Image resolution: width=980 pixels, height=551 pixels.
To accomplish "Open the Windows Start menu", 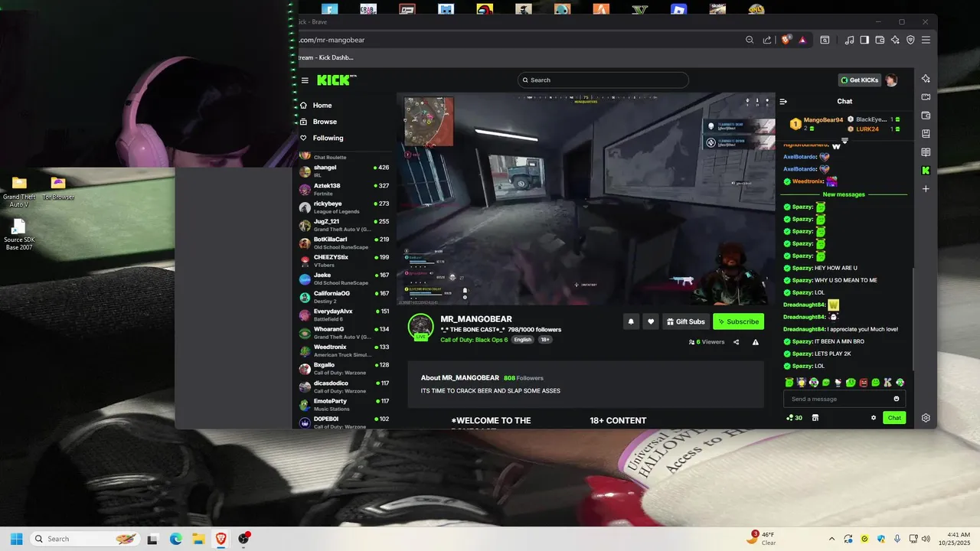I will click(16, 539).
